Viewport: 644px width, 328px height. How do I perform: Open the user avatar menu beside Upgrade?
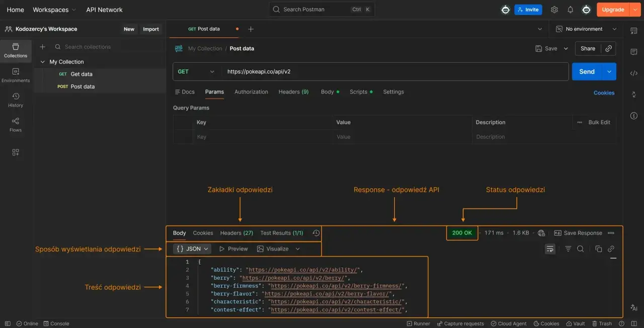pos(586,10)
